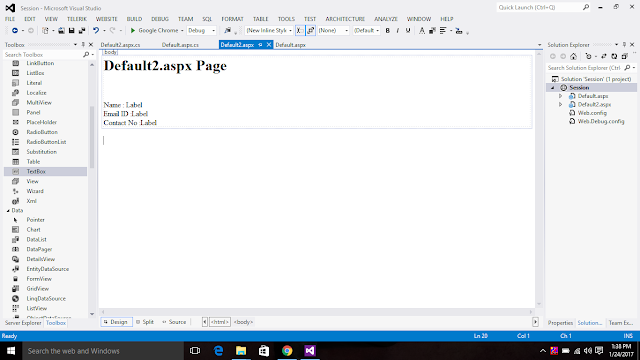Viewport: 640px width, 360px height.
Task: Click the Navigate Backward toolbar arrow
Action: pos(15,31)
